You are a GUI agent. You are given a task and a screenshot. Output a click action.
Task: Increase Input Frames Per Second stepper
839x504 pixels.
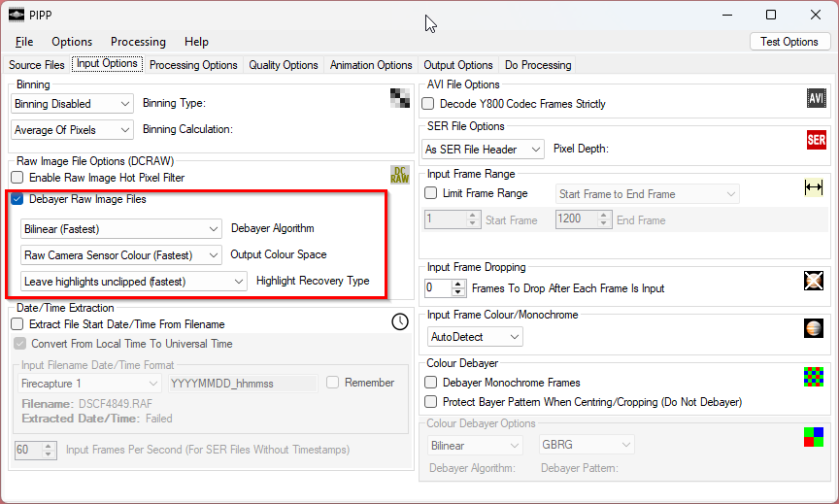click(49, 446)
